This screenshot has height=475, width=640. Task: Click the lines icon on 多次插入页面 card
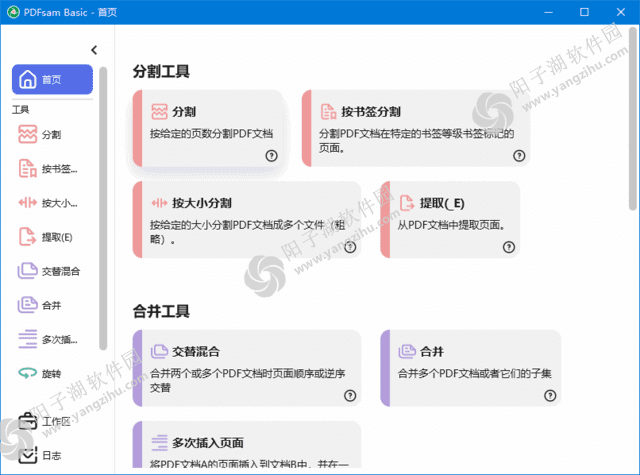click(x=159, y=443)
